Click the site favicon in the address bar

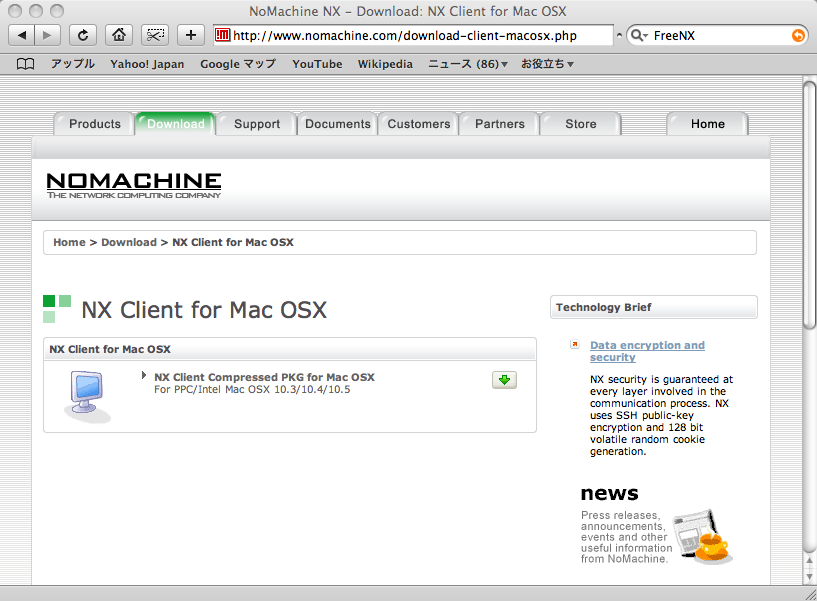point(222,35)
